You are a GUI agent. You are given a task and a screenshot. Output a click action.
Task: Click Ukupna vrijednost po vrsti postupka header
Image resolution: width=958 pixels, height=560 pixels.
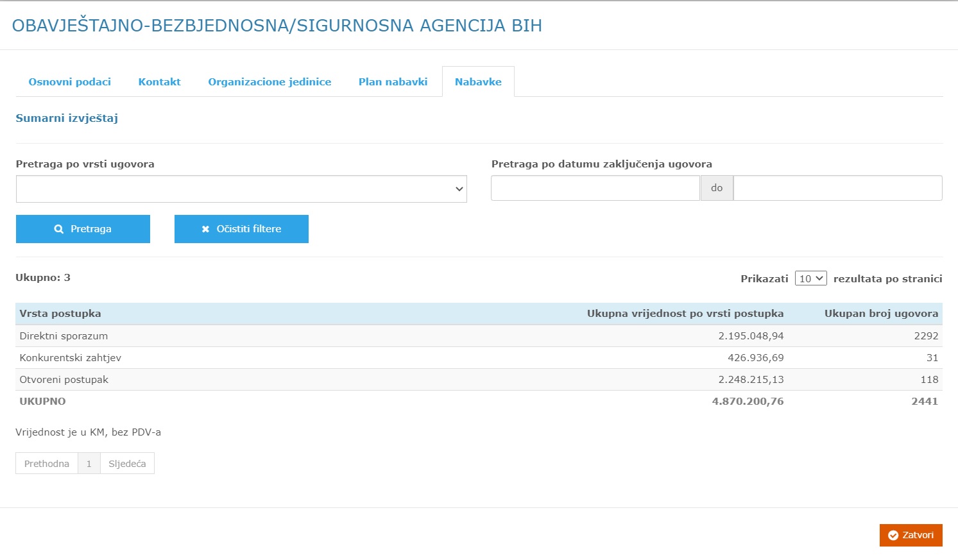tap(685, 314)
